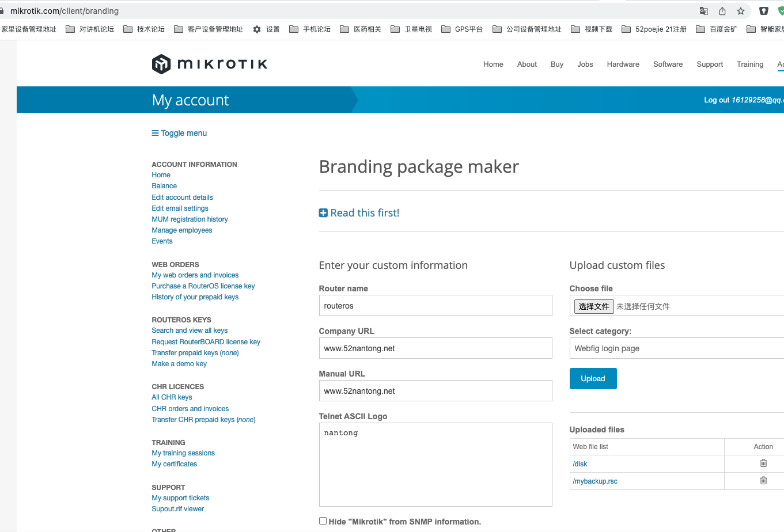Open Manage employees link
Image resolution: width=784 pixels, height=532 pixels.
click(182, 230)
